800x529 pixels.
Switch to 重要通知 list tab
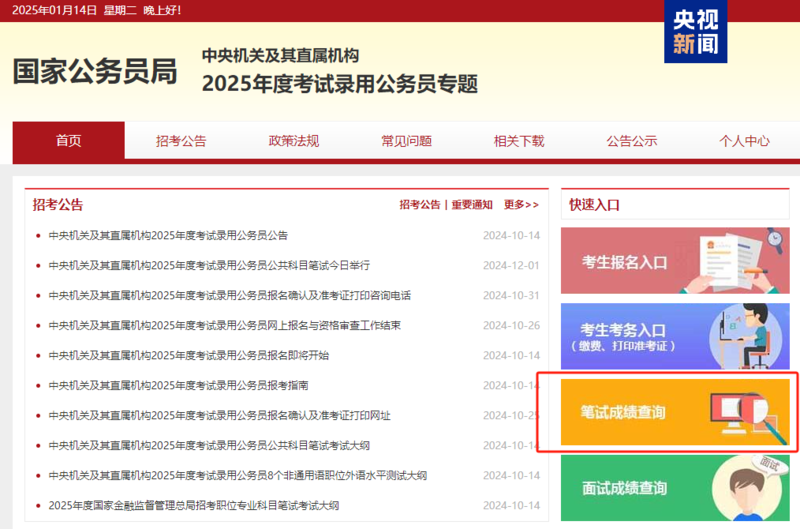[471, 205]
